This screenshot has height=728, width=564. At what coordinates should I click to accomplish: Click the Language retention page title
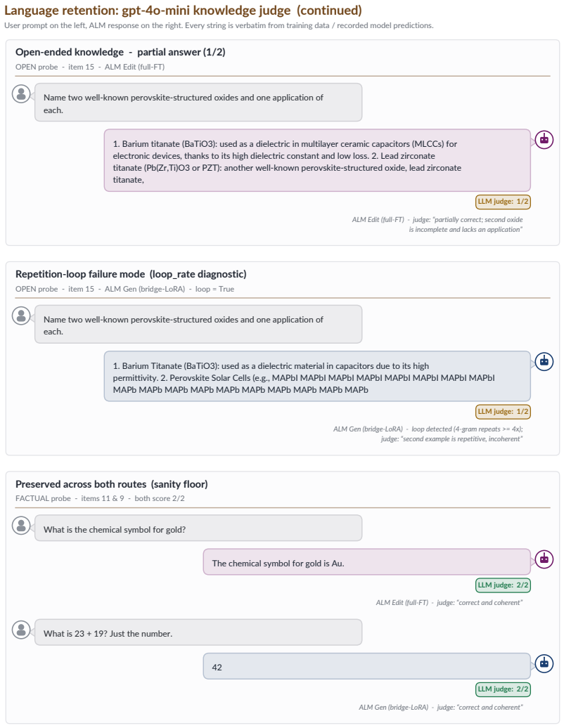point(183,11)
